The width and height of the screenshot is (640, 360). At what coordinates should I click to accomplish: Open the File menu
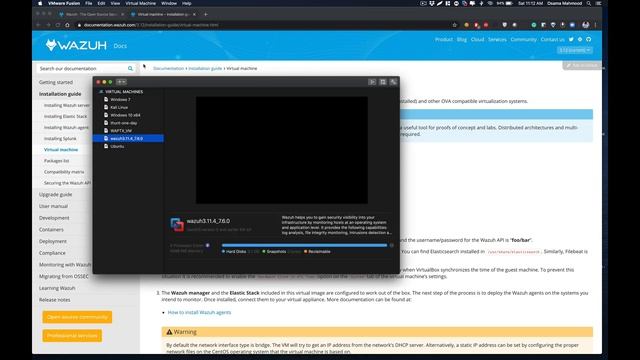pyautogui.click(x=89, y=3)
